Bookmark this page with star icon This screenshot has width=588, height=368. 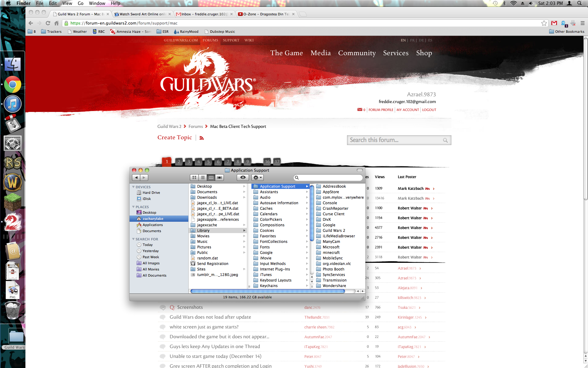544,23
